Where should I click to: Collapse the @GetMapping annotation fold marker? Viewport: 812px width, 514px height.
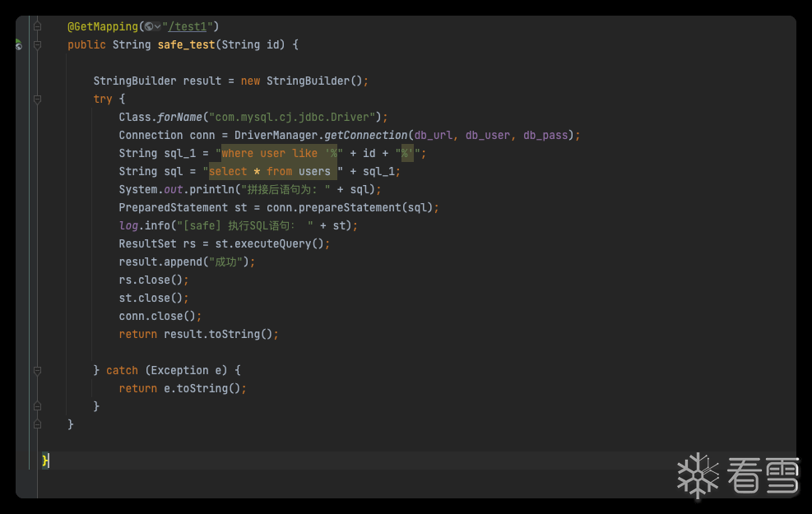pyautogui.click(x=37, y=27)
